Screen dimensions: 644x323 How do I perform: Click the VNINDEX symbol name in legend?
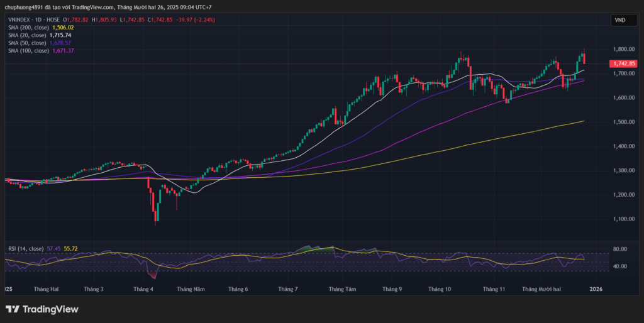click(x=19, y=20)
